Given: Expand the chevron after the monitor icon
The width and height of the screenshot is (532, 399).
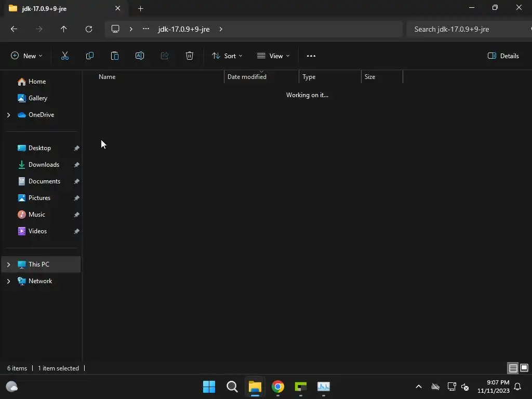Looking at the screenshot, I should pyautogui.click(x=131, y=29).
